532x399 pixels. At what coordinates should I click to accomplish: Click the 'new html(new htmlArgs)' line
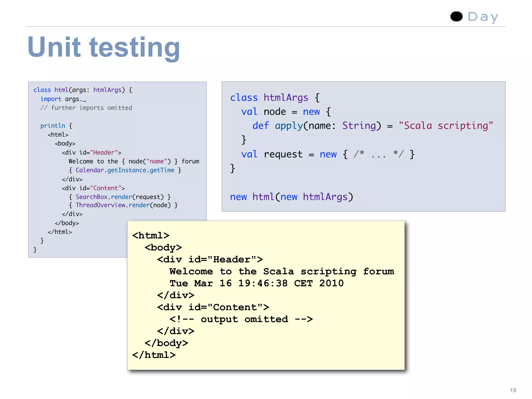pos(291,197)
